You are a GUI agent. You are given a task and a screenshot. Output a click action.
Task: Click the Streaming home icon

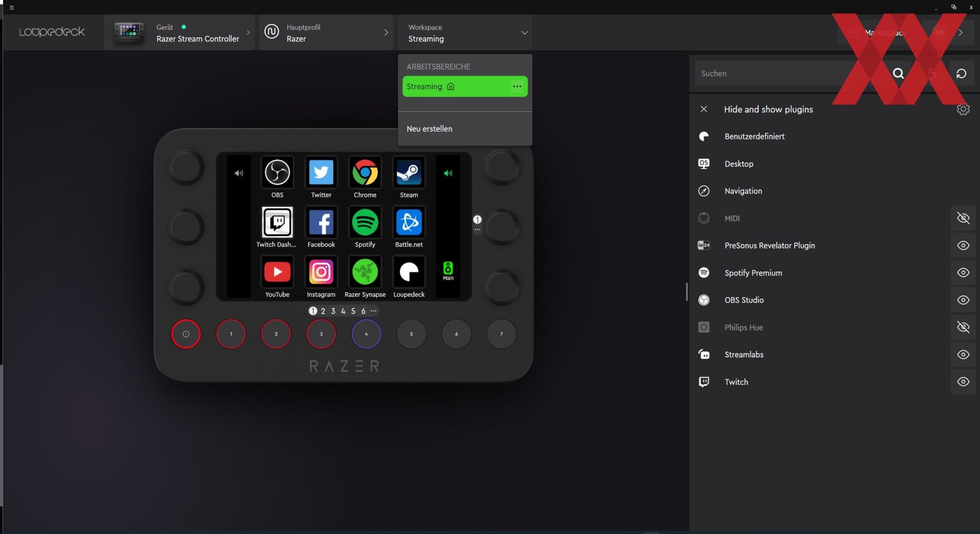[451, 86]
